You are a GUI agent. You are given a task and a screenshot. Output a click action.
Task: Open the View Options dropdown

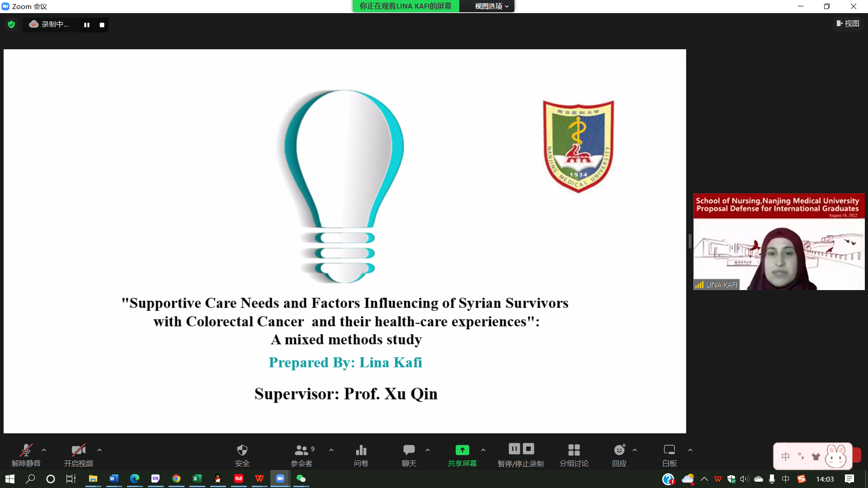click(491, 6)
